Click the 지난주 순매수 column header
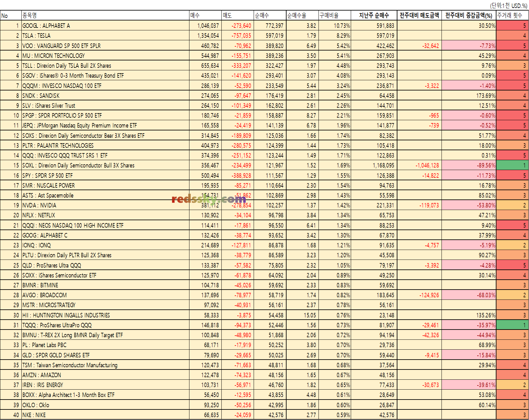 pyautogui.click(x=374, y=15)
